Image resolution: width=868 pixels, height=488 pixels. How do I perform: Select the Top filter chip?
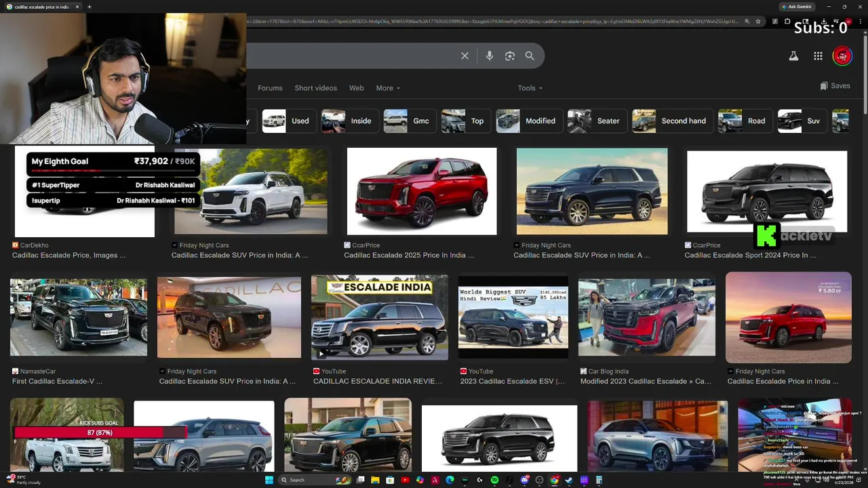tap(466, 121)
